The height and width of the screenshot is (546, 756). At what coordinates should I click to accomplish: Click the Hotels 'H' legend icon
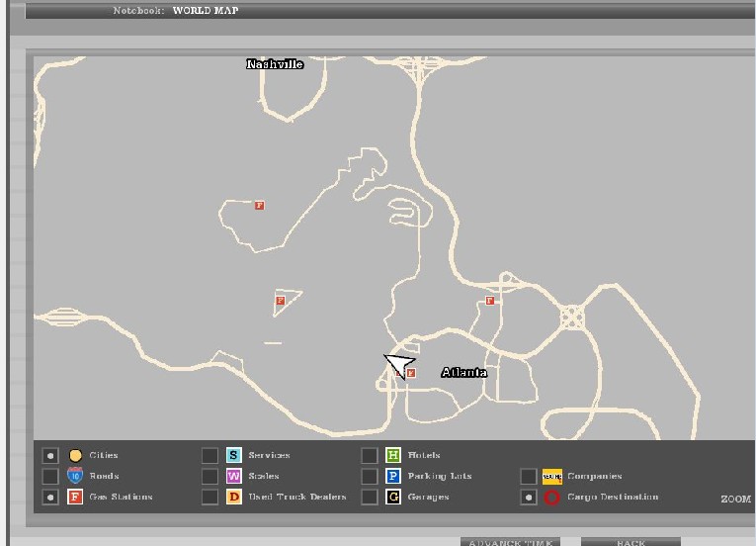point(392,456)
